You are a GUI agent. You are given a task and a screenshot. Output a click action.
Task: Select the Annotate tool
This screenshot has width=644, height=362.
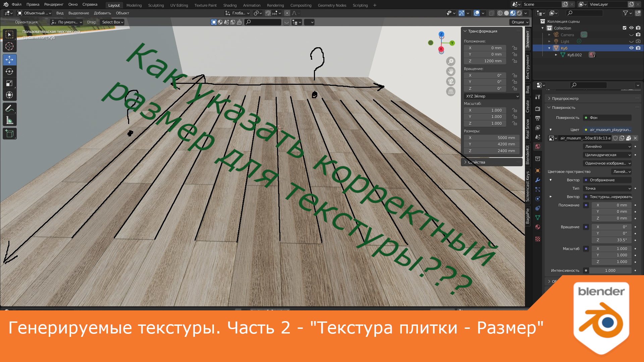coord(9,107)
